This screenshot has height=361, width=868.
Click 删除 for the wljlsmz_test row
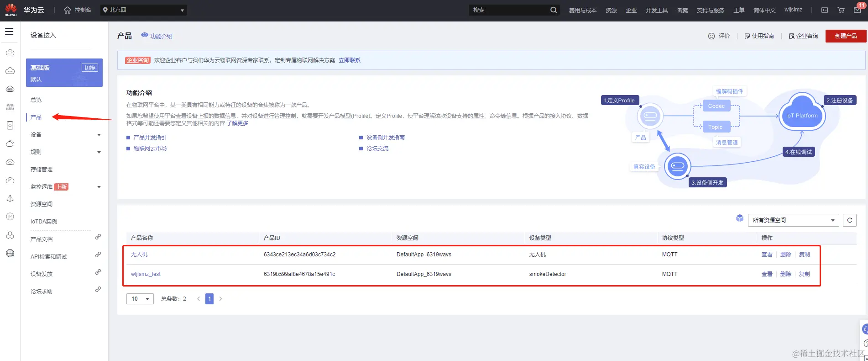(x=786, y=274)
